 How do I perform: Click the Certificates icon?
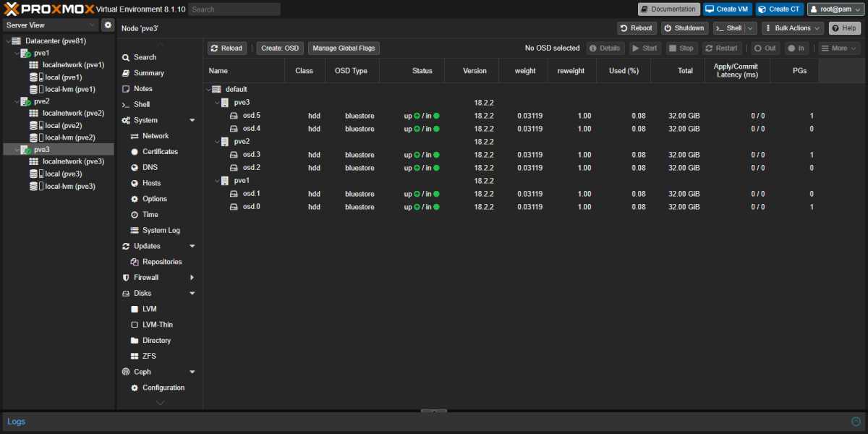135,152
